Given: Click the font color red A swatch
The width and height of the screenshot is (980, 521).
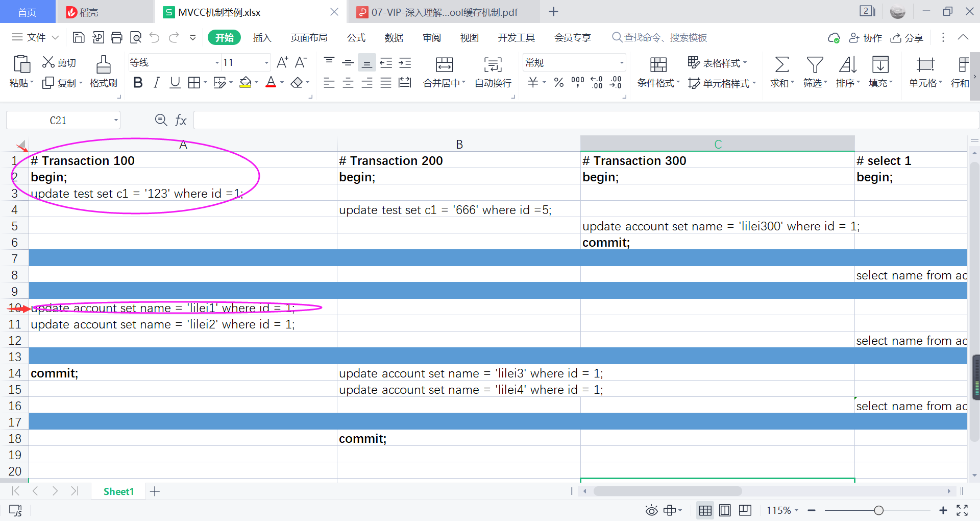Looking at the screenshot, I should pos(271,83).
